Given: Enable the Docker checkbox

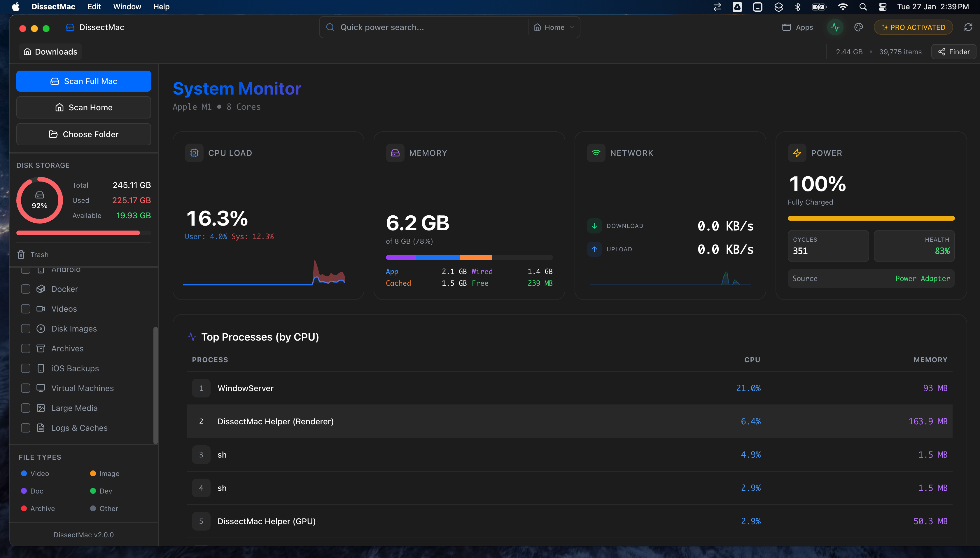Looking at the screenshot, I should [26, 289].
